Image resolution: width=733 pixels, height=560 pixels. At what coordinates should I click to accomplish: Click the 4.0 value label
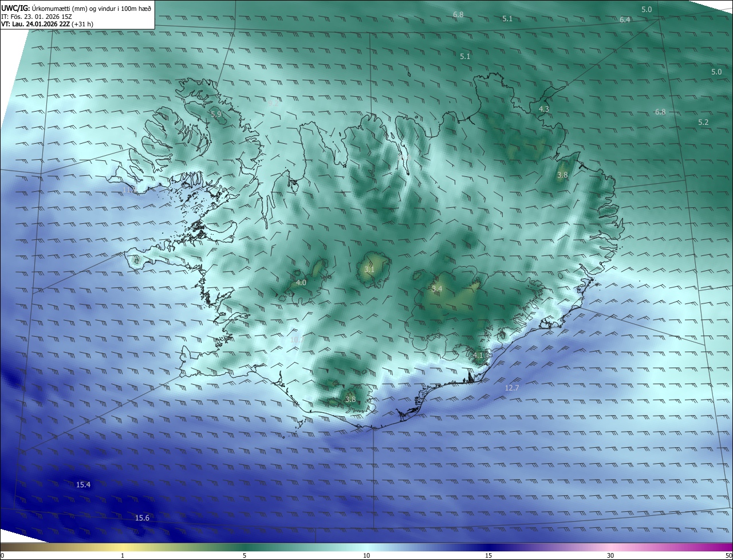[301, 282]
